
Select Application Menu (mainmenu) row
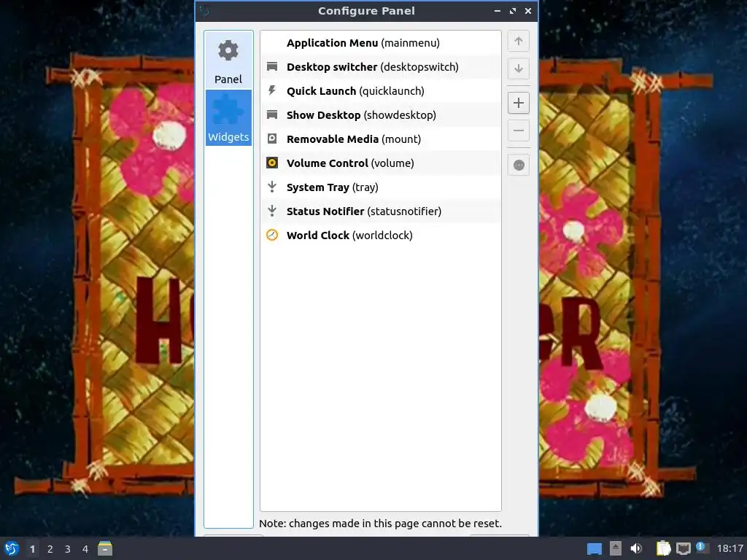click(x=381, y=43)
